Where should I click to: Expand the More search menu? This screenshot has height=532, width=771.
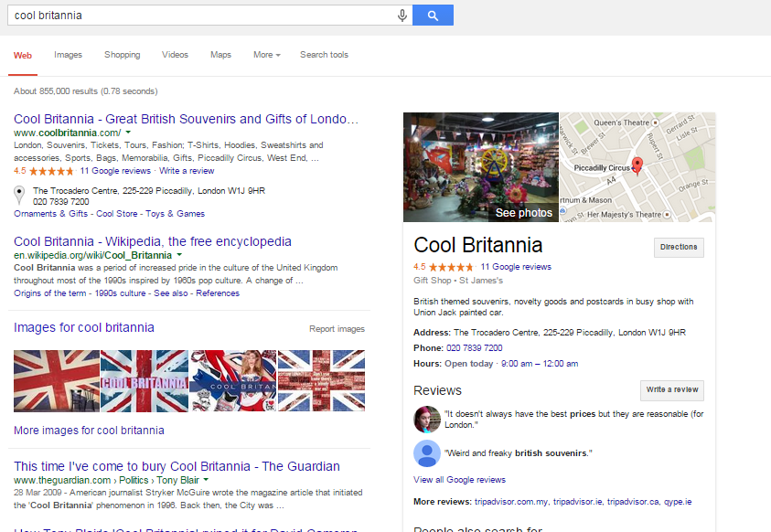pos(267,55)
